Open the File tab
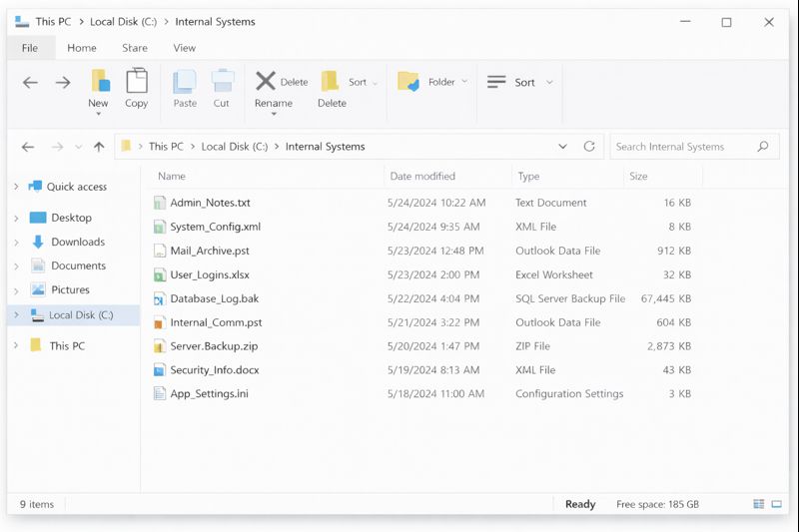The height and width of the screenshot is (532, 799). pos(30,48)
